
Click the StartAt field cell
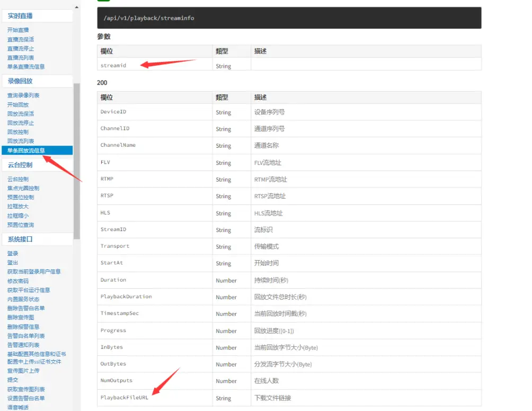(x=155, y=263)
